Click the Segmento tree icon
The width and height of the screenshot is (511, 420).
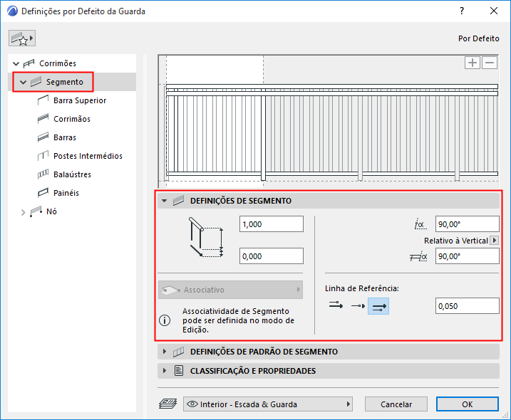(x=36, y=82)
